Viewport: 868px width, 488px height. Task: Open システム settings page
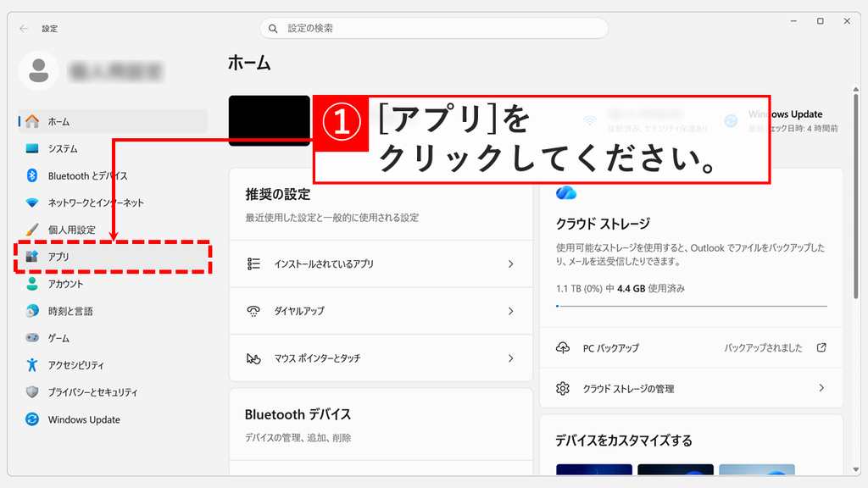(x=113, y=148)
